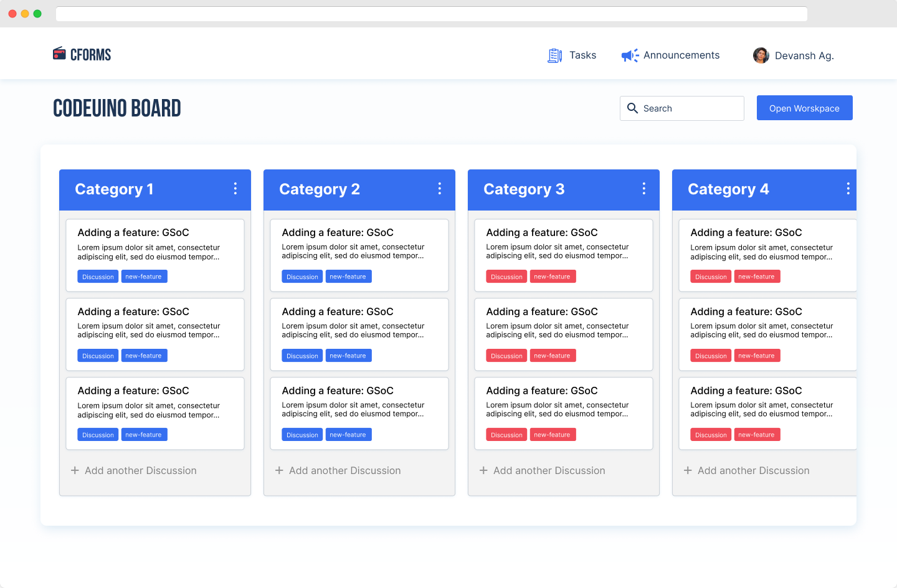Click the CFORMS radio logo icon
Screen dimensions: 897x588
59,54
